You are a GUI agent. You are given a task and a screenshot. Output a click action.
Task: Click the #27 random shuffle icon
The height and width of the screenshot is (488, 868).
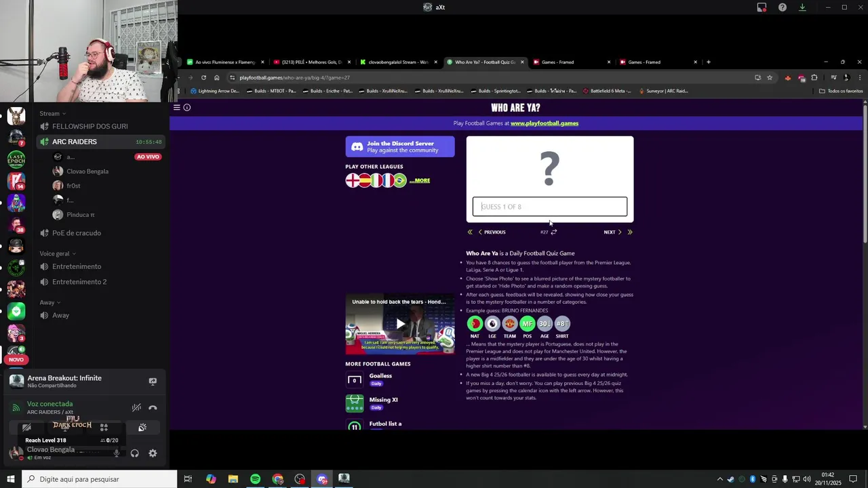[x=554, y=232]
